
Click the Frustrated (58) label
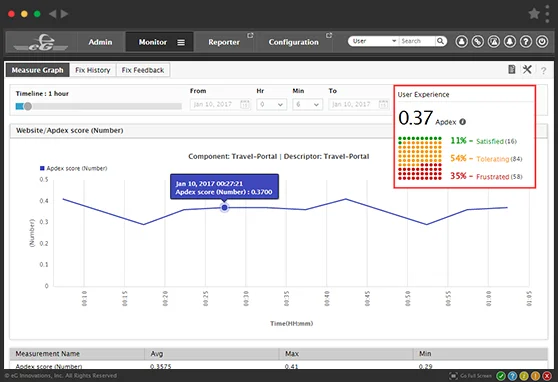click(x=499, y=177)
